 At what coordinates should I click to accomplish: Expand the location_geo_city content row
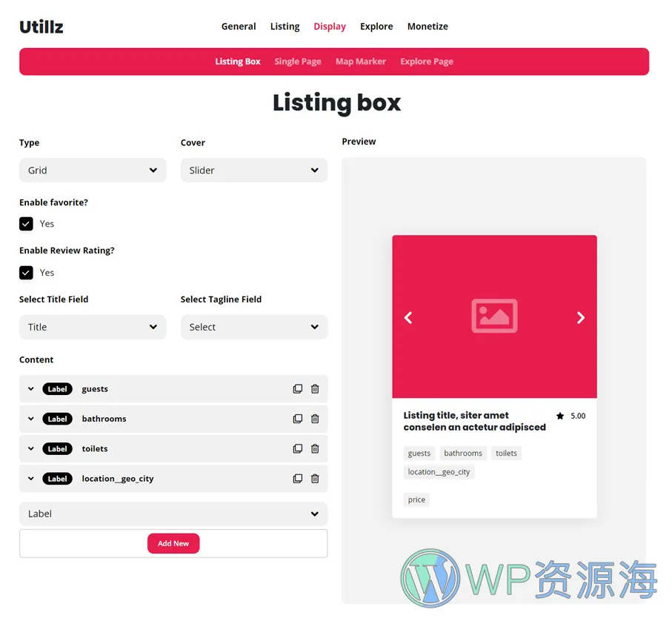(x=31, y=479)
